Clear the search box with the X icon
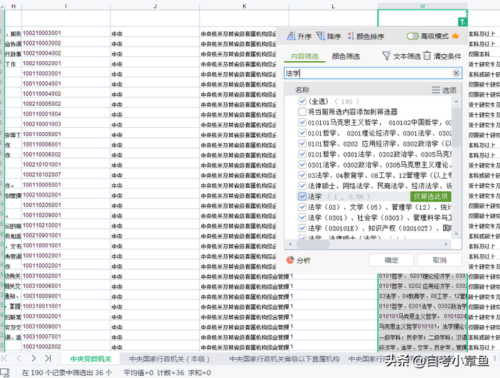The height and width of the screenshot is (378, 500). (x=456, y=73)
